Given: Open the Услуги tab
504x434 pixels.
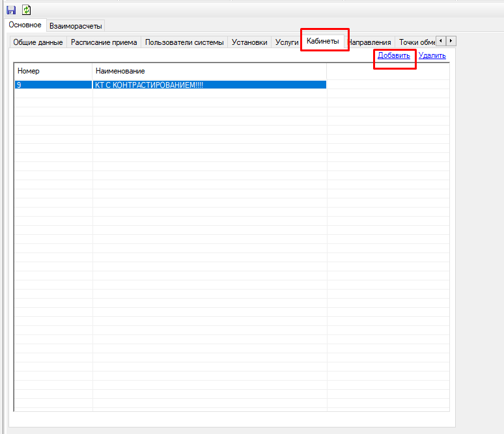Looking at the screenshot, I should (287, 42).
